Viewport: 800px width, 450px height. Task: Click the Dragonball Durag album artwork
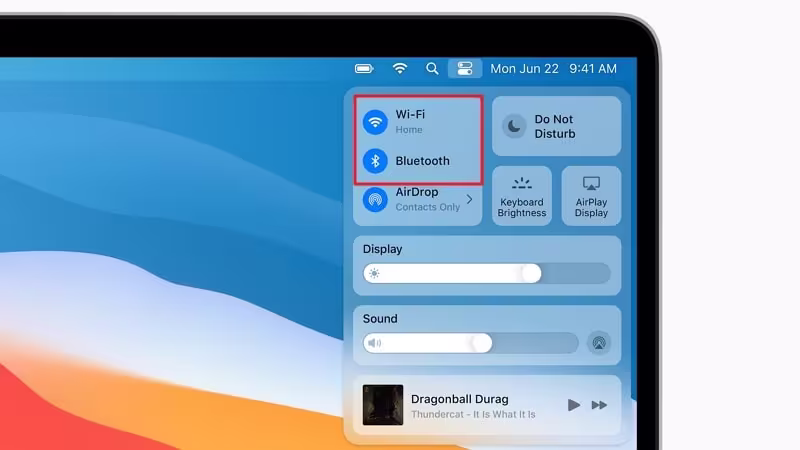click(x=383, y=405)
